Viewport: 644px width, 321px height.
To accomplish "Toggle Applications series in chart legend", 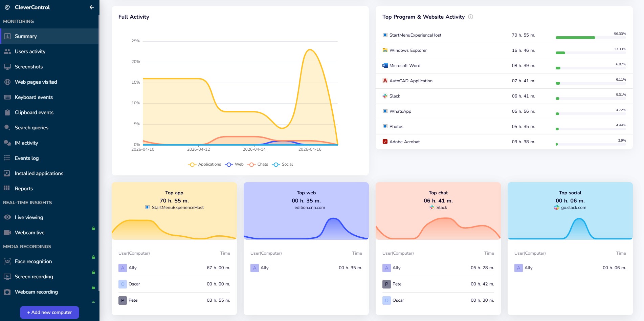I will [x=204, y=164].
